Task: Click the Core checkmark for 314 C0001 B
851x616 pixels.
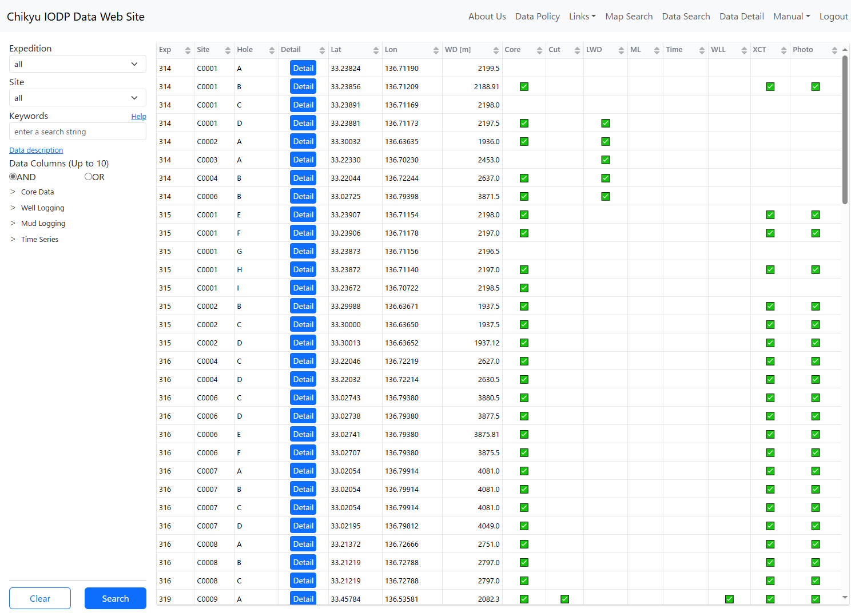Action: click(524, 86)
